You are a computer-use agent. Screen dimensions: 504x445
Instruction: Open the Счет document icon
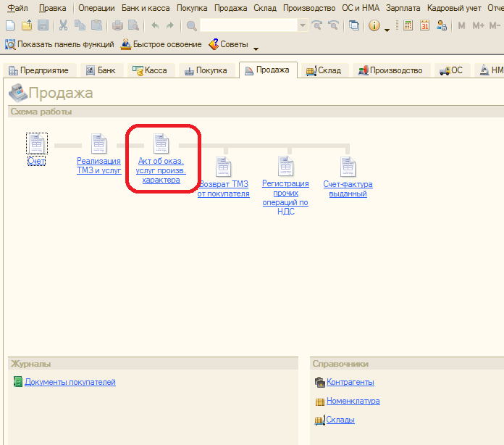coord(36,144)
